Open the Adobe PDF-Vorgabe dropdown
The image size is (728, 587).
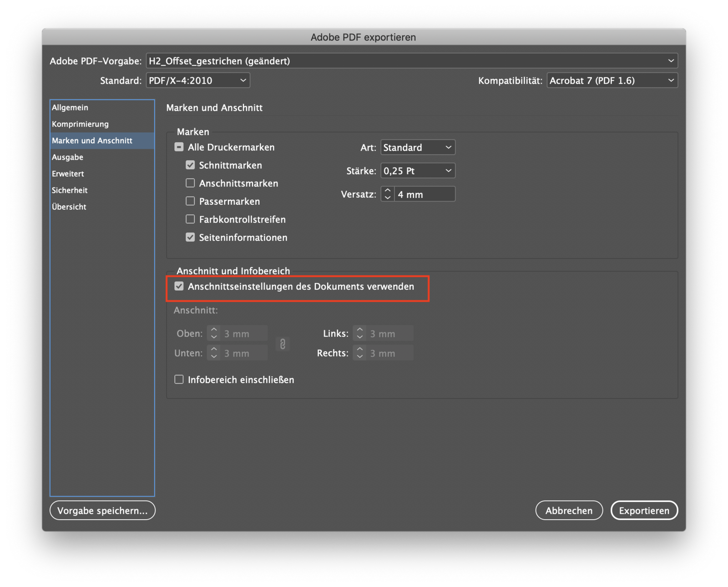[x=411, y=61]
